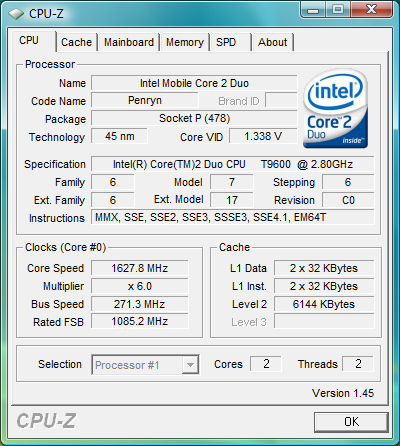This screenshot has width=400, height=446.
Task: Click the Ext. Family value field
Action: pyautogui.click(x=113, y=200)
